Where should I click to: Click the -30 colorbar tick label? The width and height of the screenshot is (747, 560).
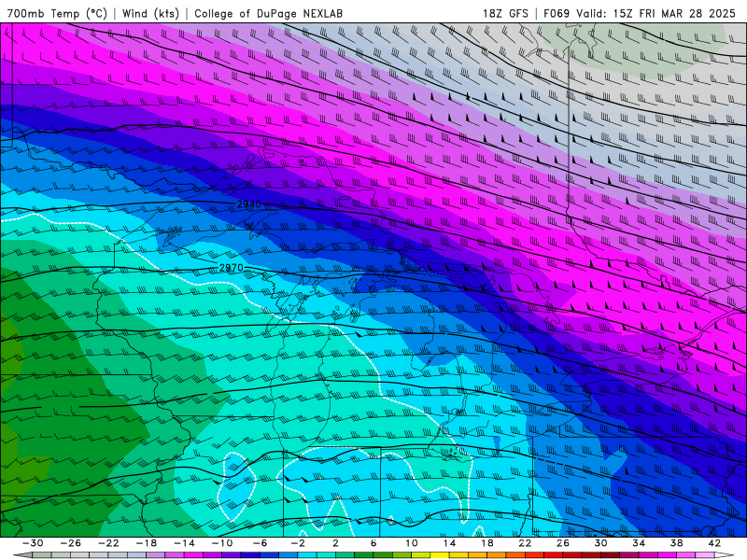point(33,543)
